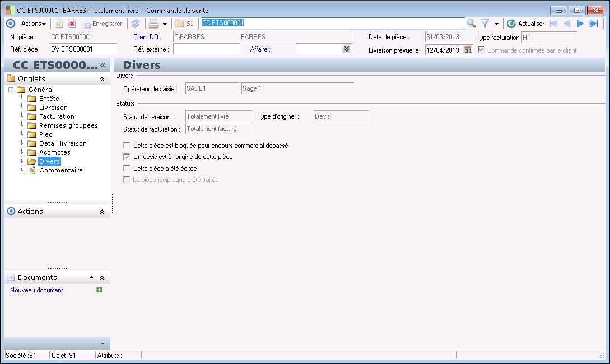Image resolution: width=610 pixels, height=364 pixels.
Task: Click the Réf. externe input field
Action: [206, 49]
